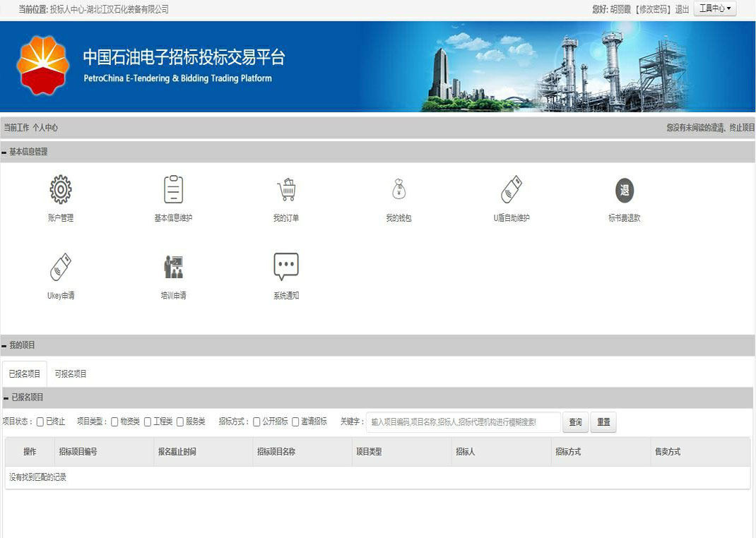Switch to the 可报名项目 tab
Screen dimensions: 756x538
[71, 373]
